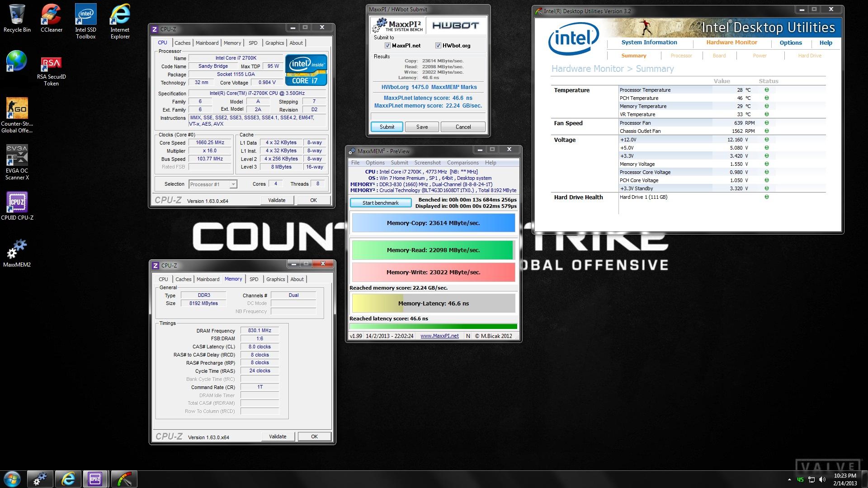Viewport: 868px width, 488px height.
Task: Click the network tray icon
Action: 811,479
